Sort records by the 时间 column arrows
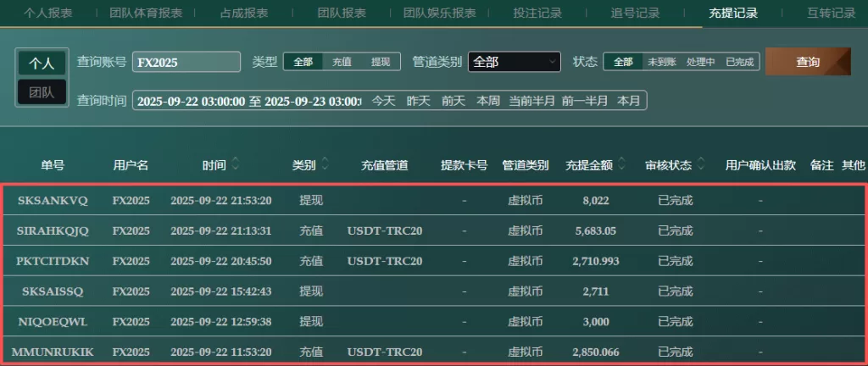868x366 pixels. tap(236, 165)
